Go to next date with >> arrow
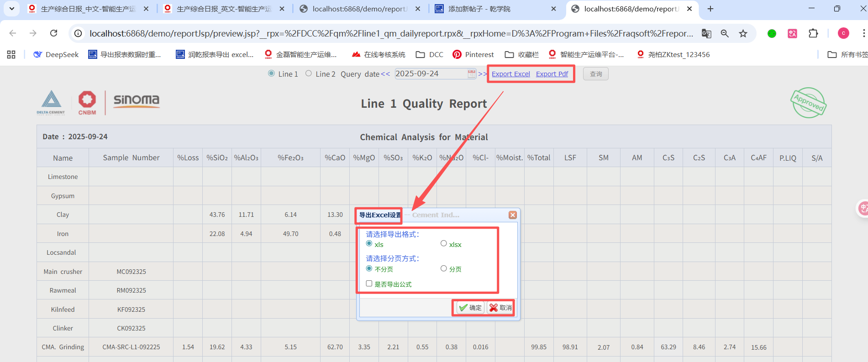The width and height of the screenshot is (868, 362). tap(482, 74)
